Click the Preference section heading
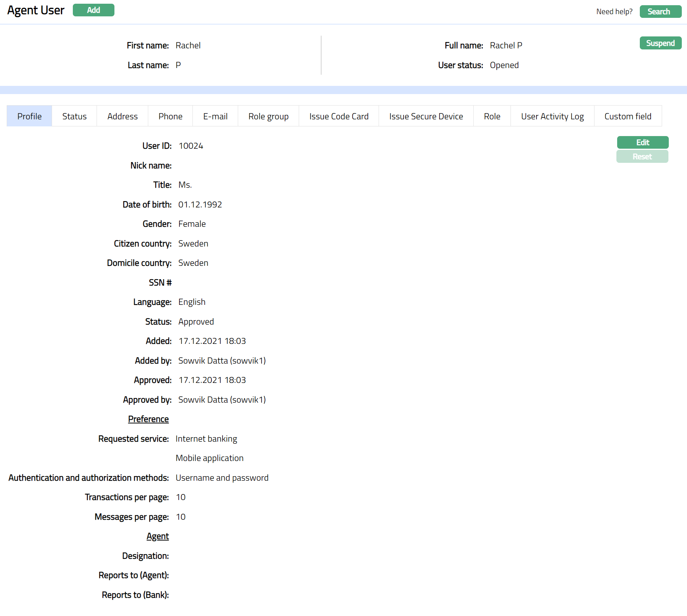Screen dimensions: 687x616 pyautogui.click(x=148, y=419)
